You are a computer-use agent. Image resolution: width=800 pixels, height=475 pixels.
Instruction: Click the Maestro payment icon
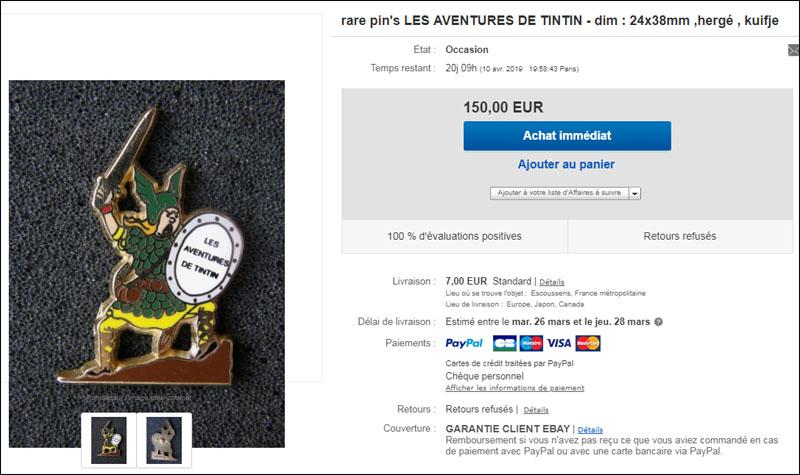(531, 343)
